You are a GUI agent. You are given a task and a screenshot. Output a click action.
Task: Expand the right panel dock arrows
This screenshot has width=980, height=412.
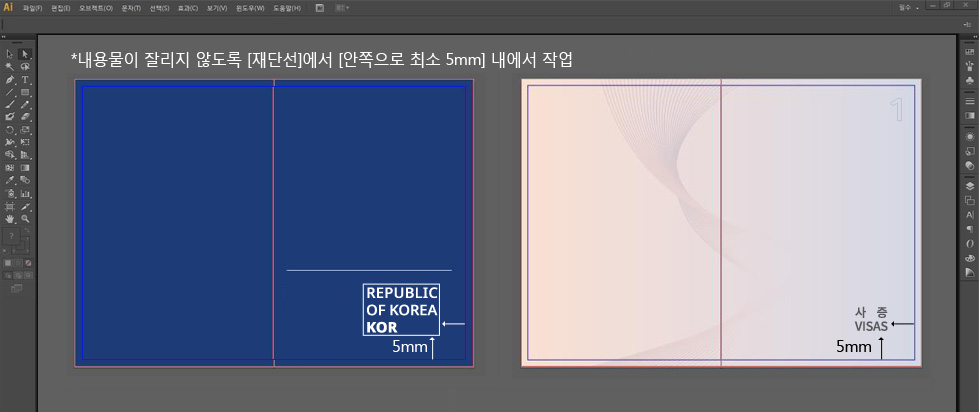pyautogui.click(x=975, y=37)
